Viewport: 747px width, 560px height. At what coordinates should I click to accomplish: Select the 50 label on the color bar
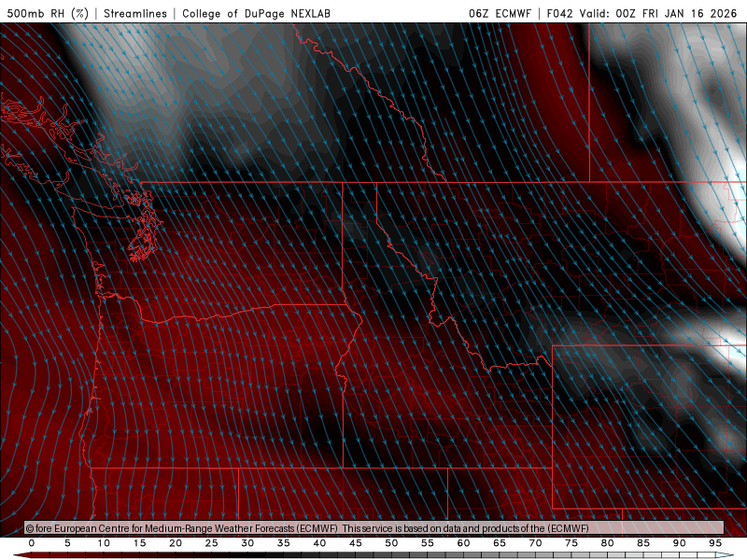tap(391, 543)
